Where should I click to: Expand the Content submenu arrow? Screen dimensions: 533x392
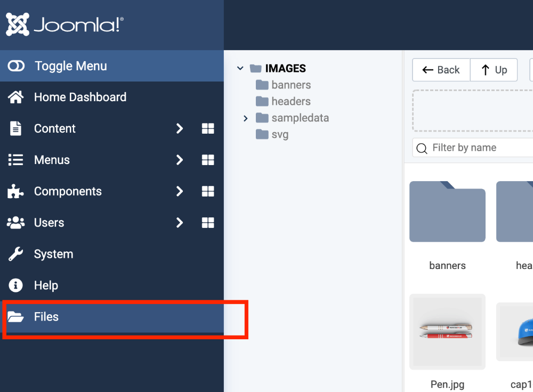tap(180, 129)
